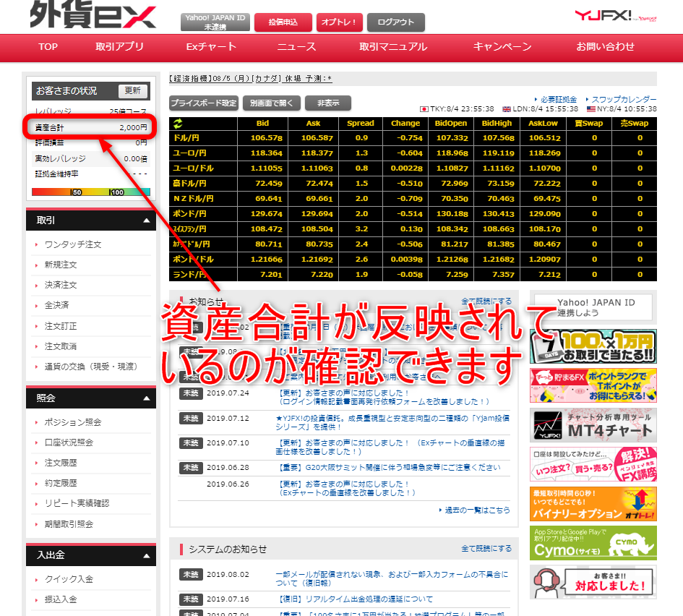Open the Exチャート menu tab

click(x=211, y=47)
